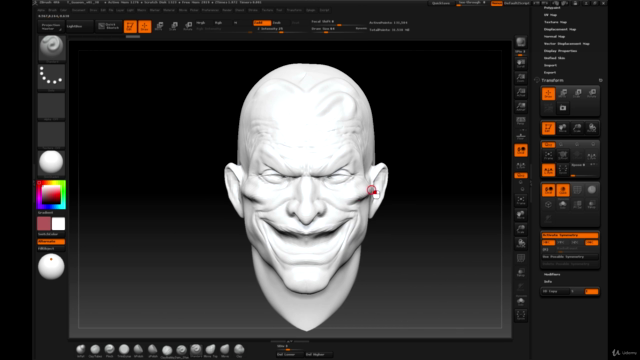Toggle Transp transparency in right shelf
The height and width of the screenshot is (360, 640).
521,273
